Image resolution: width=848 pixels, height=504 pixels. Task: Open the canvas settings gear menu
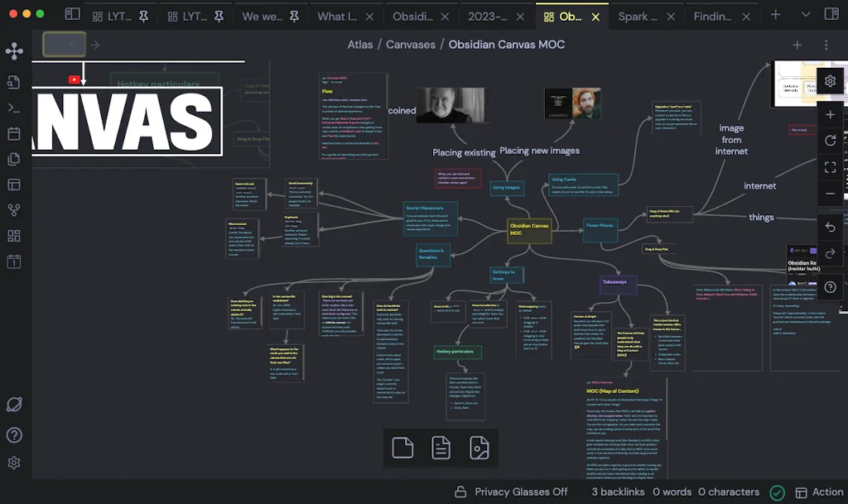(830, 80)
